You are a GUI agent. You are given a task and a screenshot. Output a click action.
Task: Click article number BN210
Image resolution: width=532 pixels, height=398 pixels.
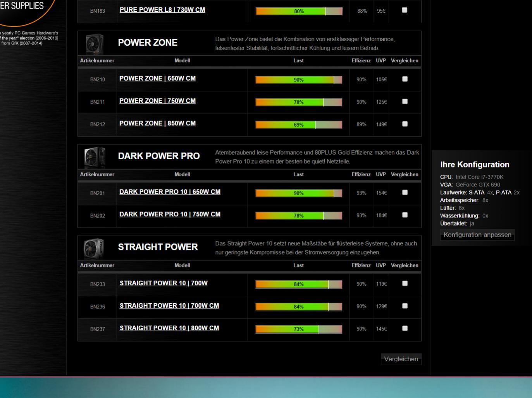tap(98, 79)
